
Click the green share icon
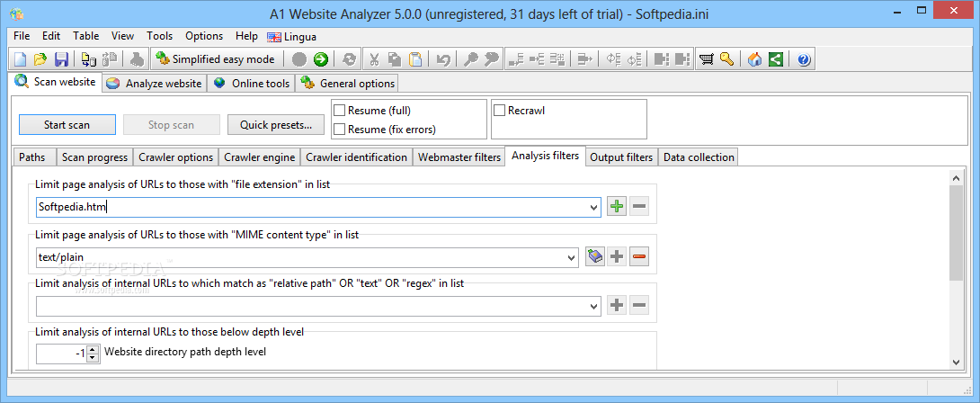(x=776, y=59)
